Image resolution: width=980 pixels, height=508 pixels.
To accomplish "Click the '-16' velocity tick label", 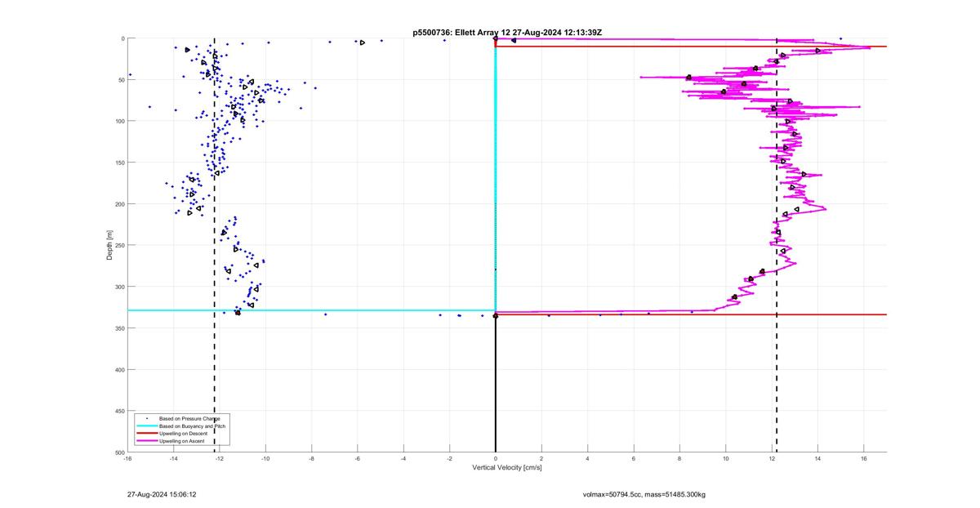I will pyautogui.click(x=127, y=459).
